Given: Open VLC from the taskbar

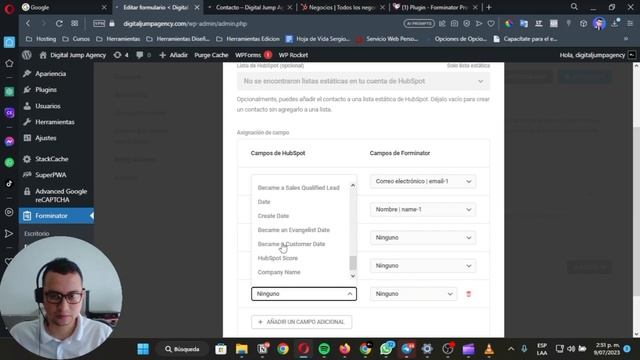Looking at the screenshot, I should (489, 349).
